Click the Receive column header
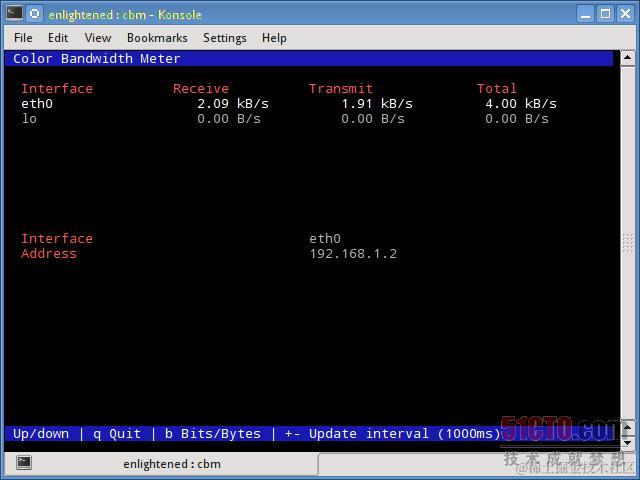The height and width of the screenshot is (480, 640). [x=200, y=89]
